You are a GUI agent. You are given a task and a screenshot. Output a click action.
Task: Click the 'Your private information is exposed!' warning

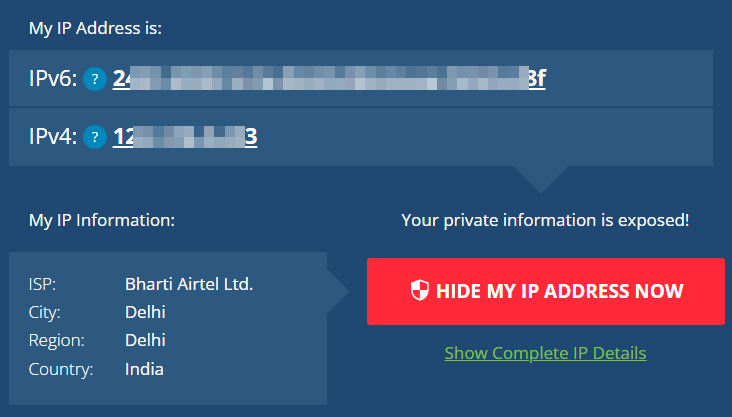tap(545, 219)
